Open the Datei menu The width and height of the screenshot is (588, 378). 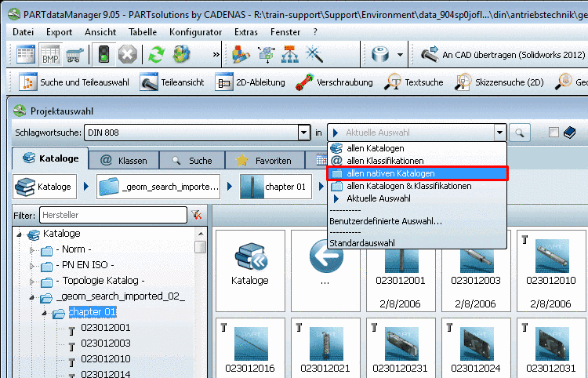tap(24, 32)
